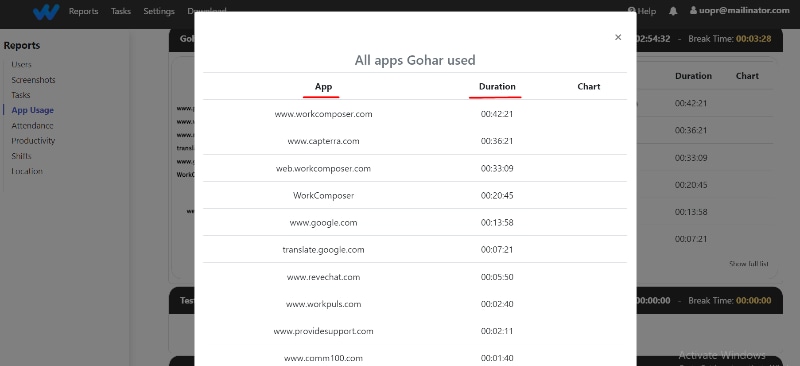This screenshot has height=366, width=800.
Task: Select the WorkComposer app row
Action: click(415, 195)
